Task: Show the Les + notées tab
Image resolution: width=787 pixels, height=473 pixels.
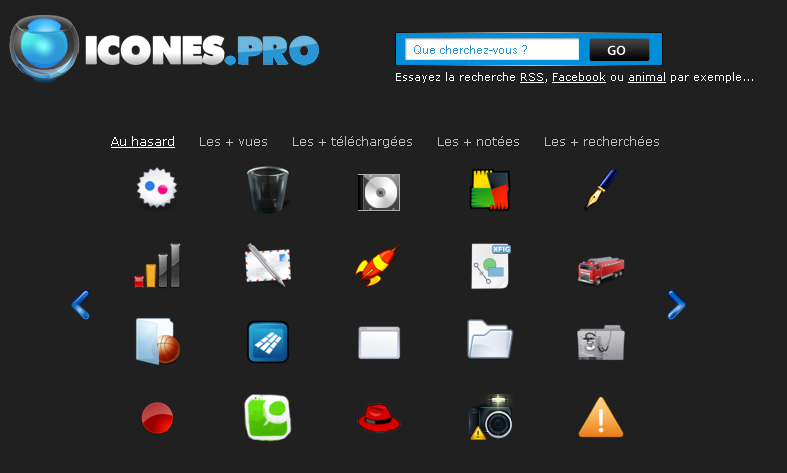Action: pyautogui.click(x=478, y=142)
